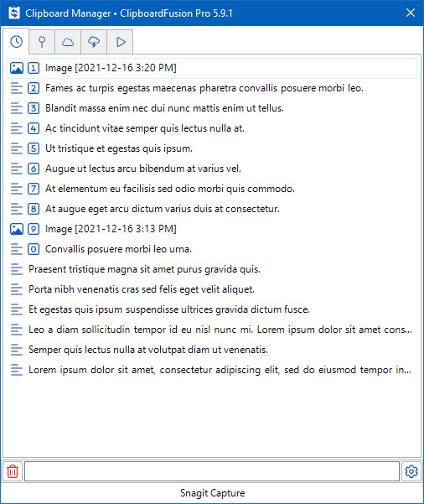424x504 pixels.
Task: Select 'Et egestas quis ipsum suspendisse' entry
Action: pyautogui.click(x=212, y=309)
